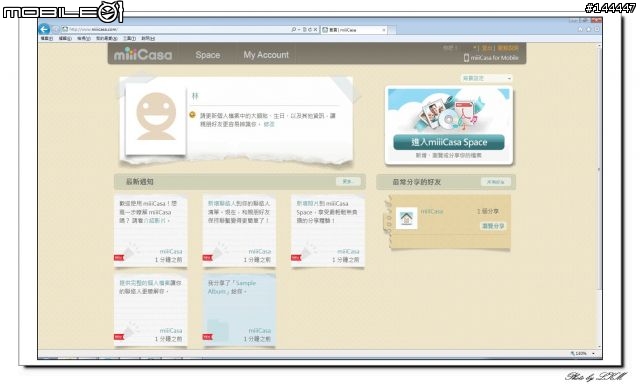Close the miiiCasa browser tab
Viewport: 640px width, 388px height.
[384, 30]
